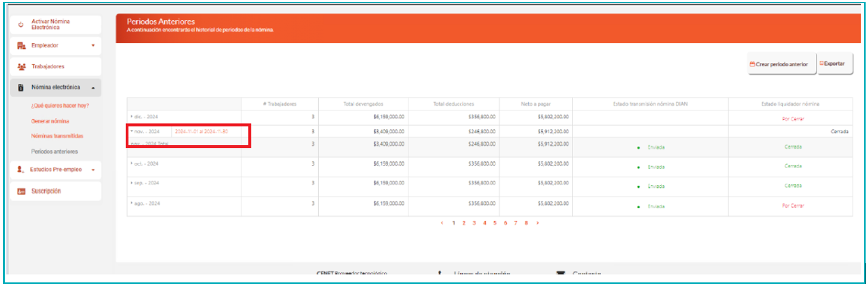Click the Suscripción card icon
This screenshot has height=286, width=868.
coord(21,191)
